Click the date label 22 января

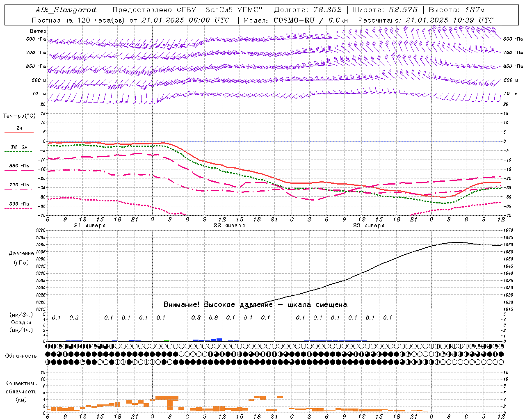tap(229, 226)
